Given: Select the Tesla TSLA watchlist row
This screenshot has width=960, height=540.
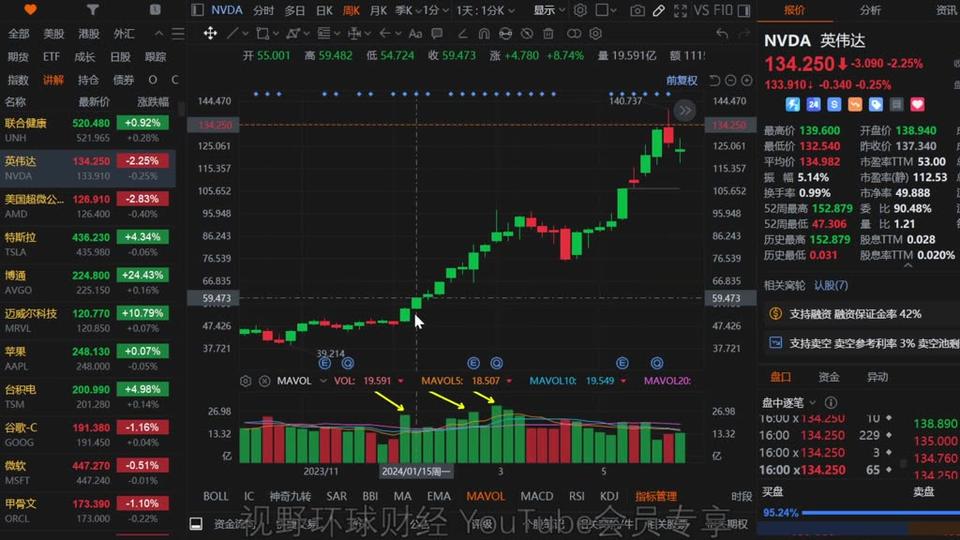Looking at the screenshot, I should tap(88, 244).
